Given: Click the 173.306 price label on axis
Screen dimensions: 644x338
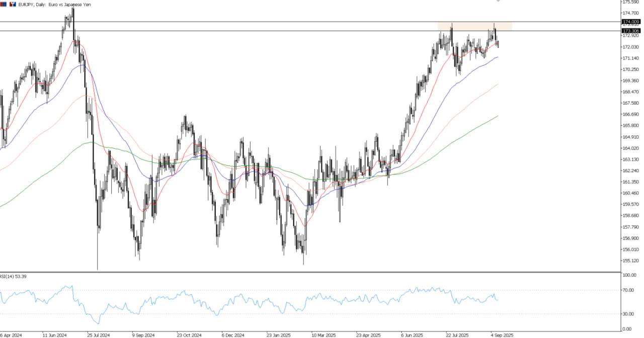Looking at the screenshot, I should tap(631, 31).
